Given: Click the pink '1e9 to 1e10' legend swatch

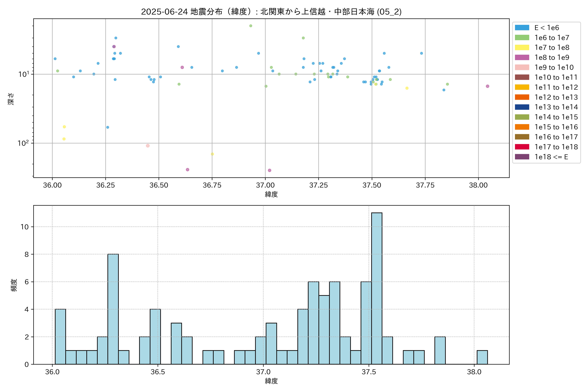Looking at the screenshot, I should click(x=522, y=67).
